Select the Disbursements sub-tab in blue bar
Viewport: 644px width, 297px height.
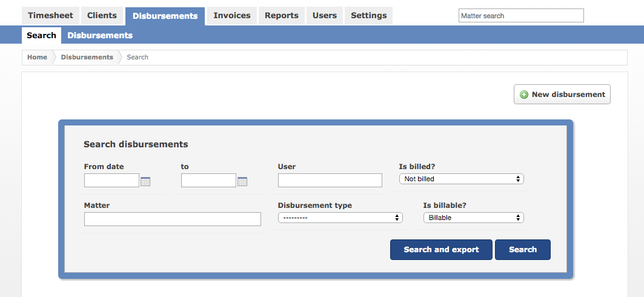point(100,35)
